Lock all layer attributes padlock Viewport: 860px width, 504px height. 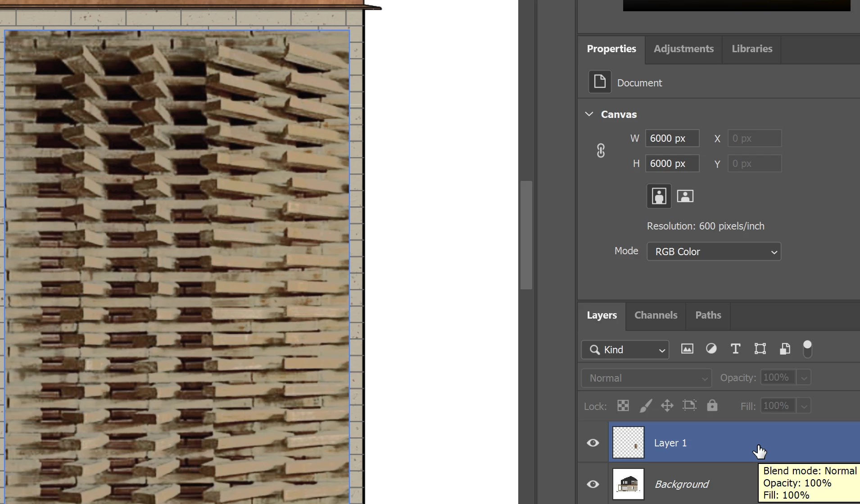point(712,405)
